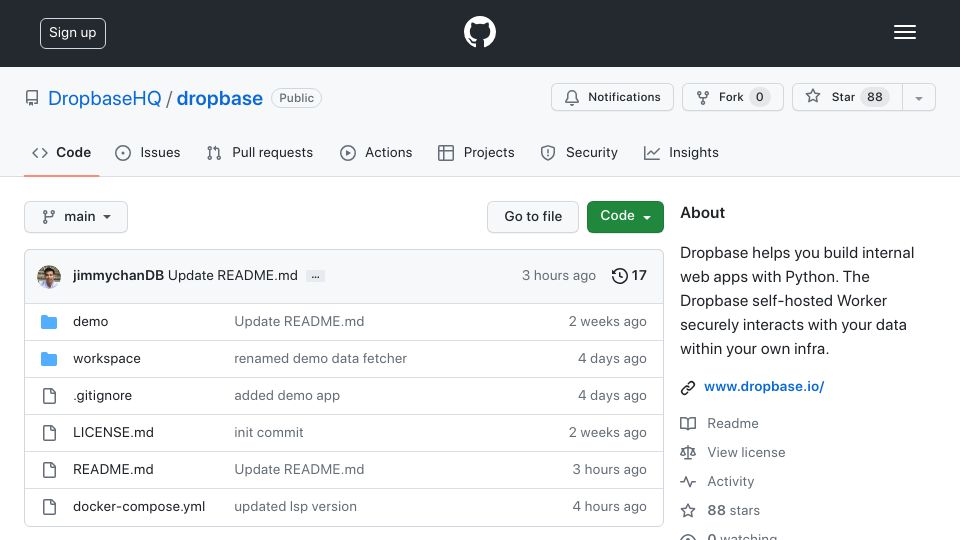The image size is (960, 540).
Task: Open the hamburger navigation menu
Action: tap(904, 32)
